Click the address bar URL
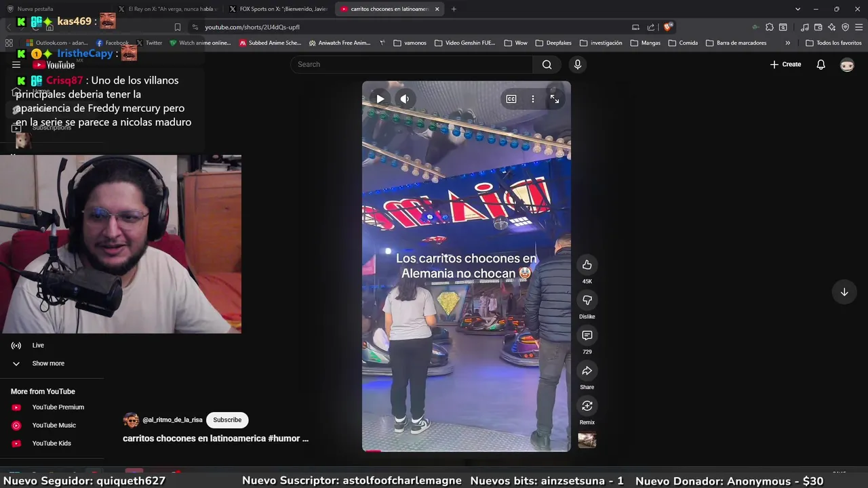 click(252, 27)
